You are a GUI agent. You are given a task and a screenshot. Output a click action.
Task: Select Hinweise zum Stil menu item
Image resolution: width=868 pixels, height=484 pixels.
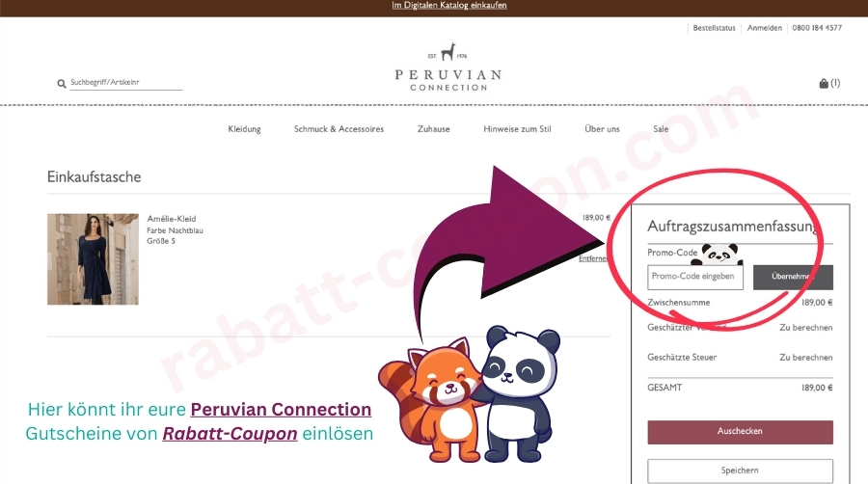[517, 129]
